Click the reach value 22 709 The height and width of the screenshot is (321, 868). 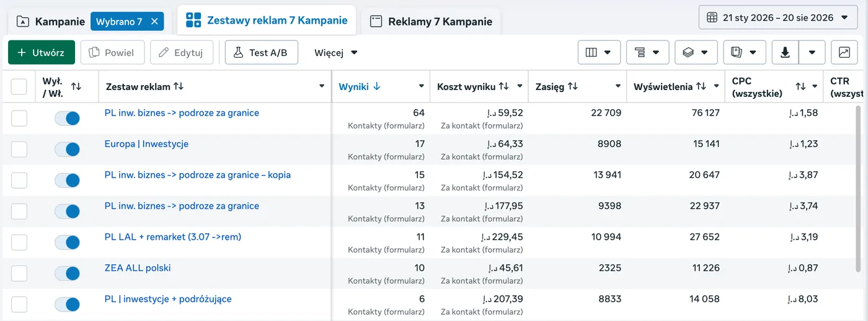pyautogui.click(x=606, y=112)
